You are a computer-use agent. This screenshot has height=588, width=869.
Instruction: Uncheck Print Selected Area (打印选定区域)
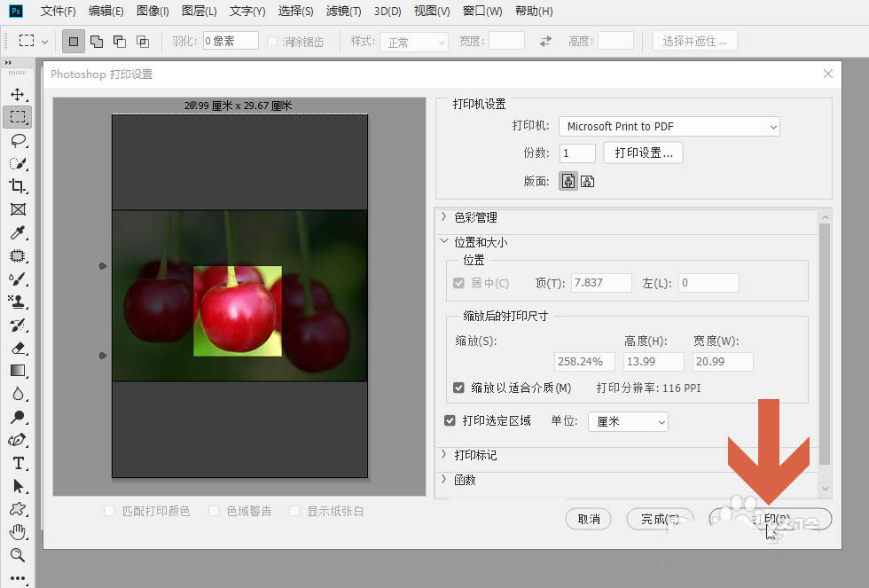(450, 420)
